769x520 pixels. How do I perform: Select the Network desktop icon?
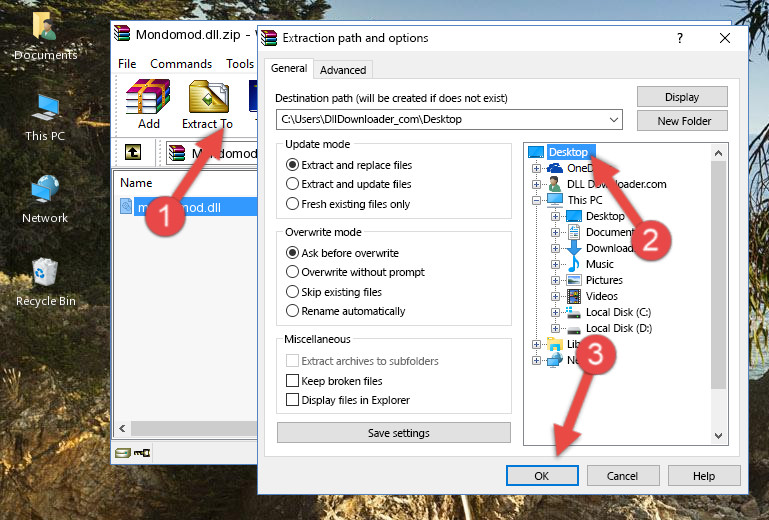(x=45, y=199)
